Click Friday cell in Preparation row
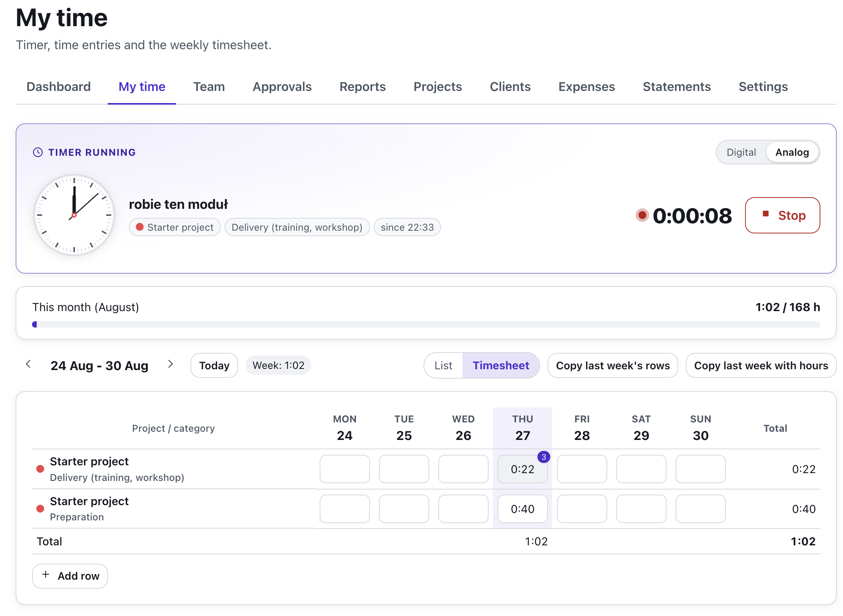The width and height of the screenshot is (843, 616). click(x=582, y=509)
